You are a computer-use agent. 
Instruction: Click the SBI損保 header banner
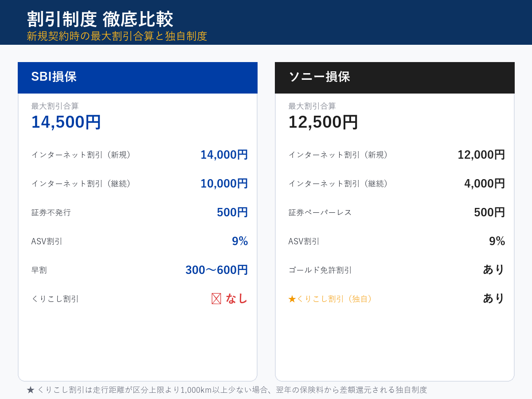pyautogui.click(x=137, y=78)
